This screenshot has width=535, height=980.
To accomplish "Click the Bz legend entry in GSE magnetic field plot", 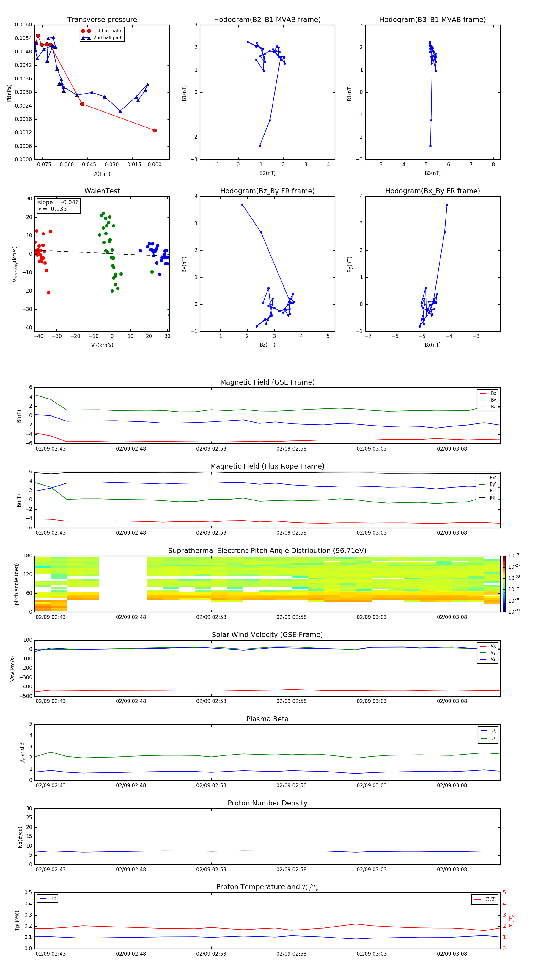I will (488, 407).
